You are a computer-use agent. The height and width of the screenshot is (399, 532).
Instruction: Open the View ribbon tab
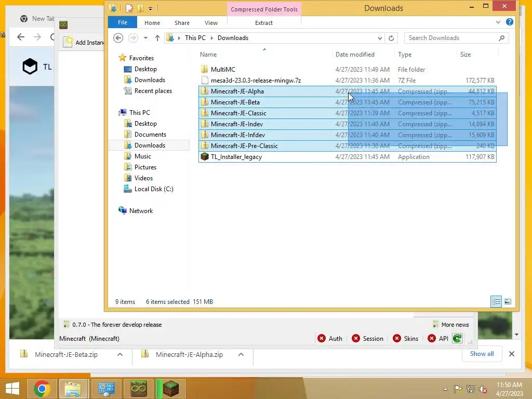point(211,23)
